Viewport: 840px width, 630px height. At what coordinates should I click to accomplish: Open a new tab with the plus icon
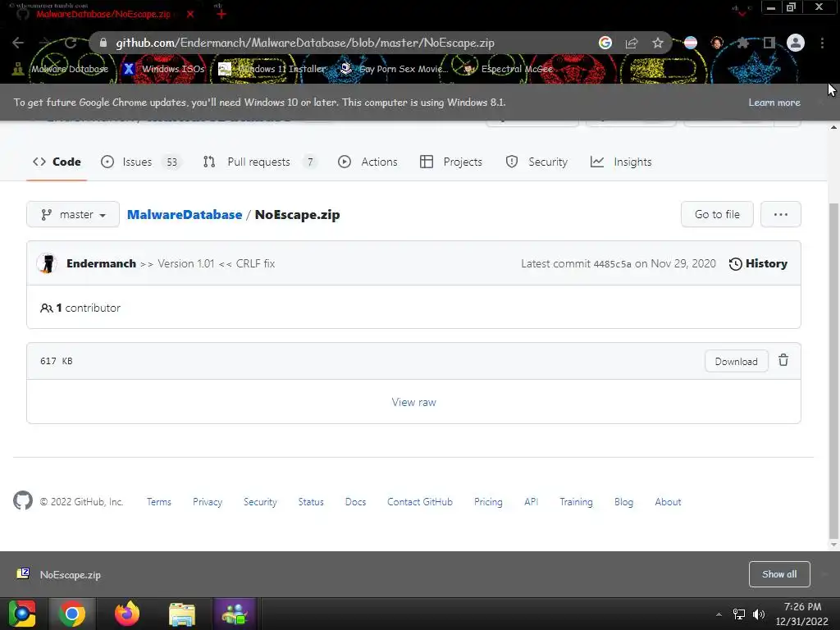click(x=221, y=14)
